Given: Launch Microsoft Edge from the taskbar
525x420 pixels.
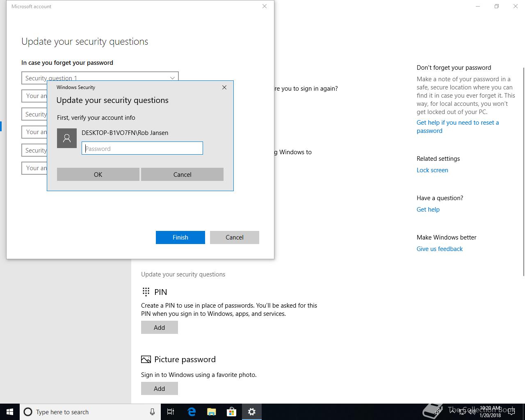Looking at the screenshot, I should coord(192,412).
